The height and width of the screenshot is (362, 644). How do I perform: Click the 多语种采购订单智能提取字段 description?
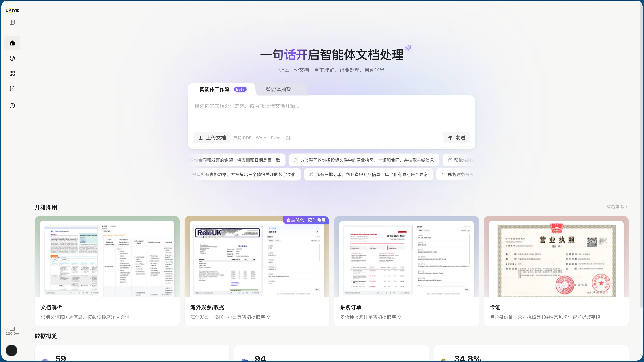pos(370,317)
